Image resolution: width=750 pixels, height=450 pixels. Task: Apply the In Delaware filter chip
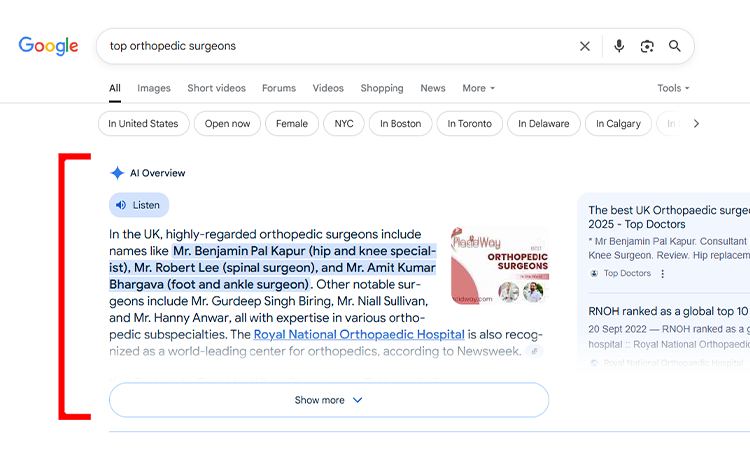pyautogui.click(x=544, y=123)
